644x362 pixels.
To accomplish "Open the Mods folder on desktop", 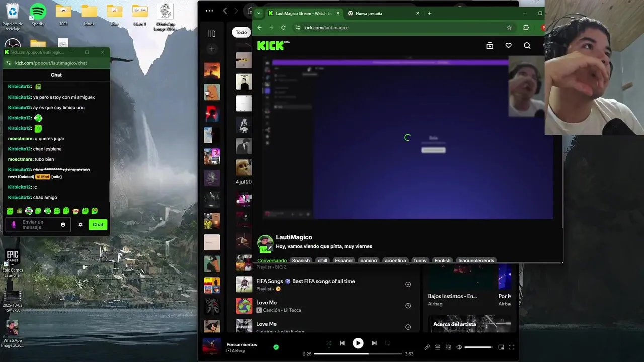I will pos(89,15).
